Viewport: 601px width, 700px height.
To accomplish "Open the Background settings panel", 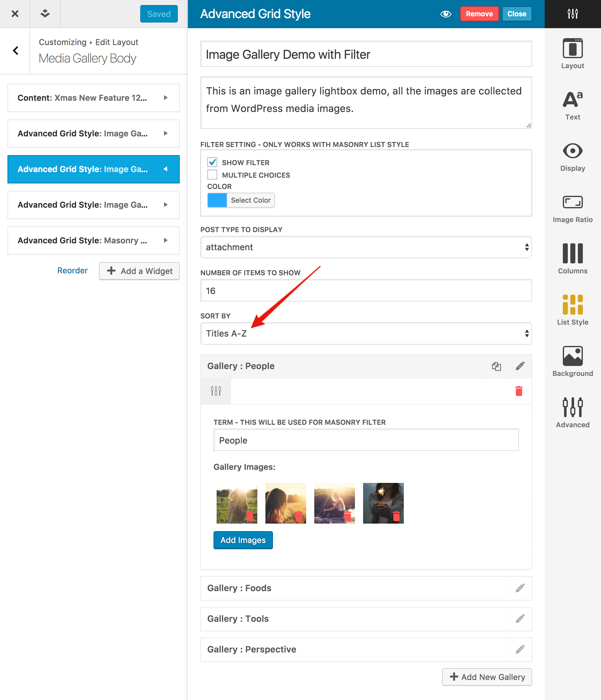I will pos(573,362).
